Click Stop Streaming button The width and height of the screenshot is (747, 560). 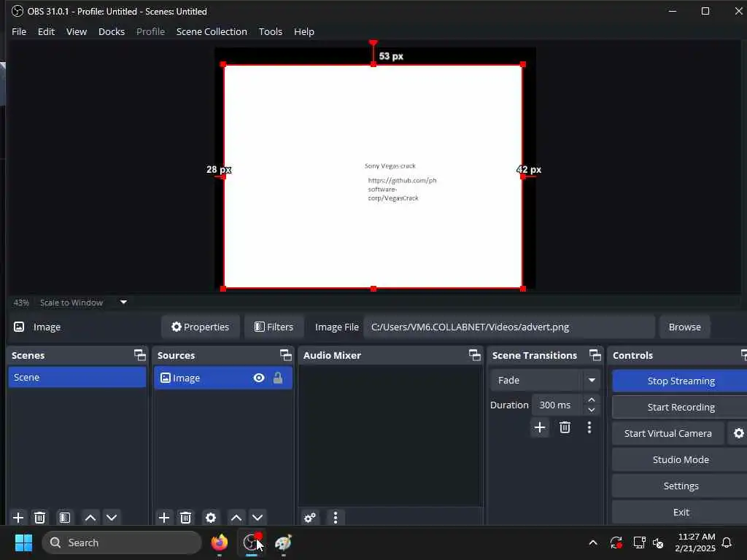coord(681,381)
